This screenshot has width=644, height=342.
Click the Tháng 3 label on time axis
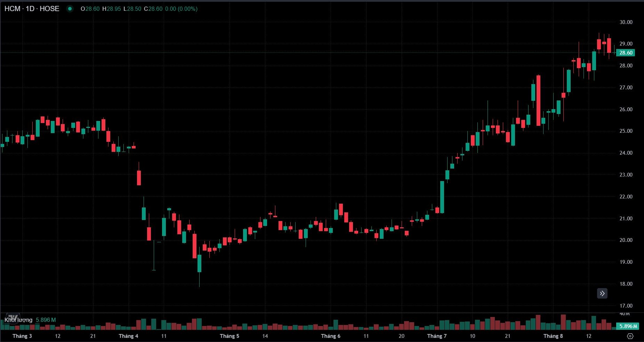click(x=22, y=336)
